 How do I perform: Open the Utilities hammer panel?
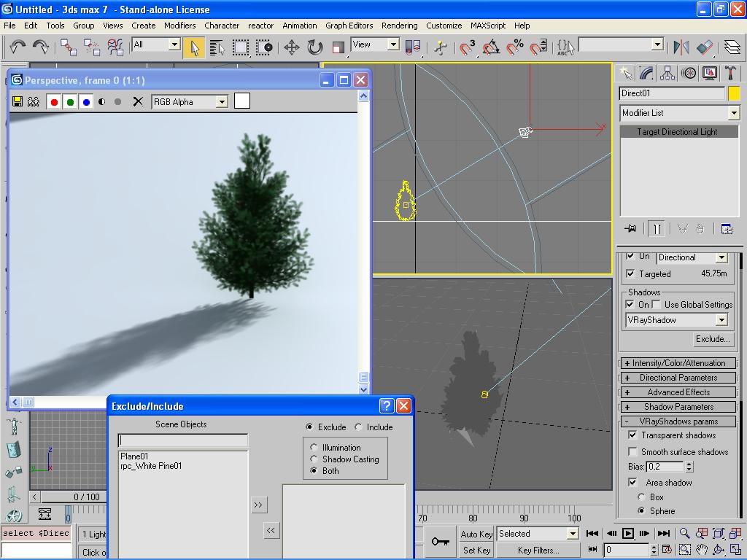(x=730, y=73)
